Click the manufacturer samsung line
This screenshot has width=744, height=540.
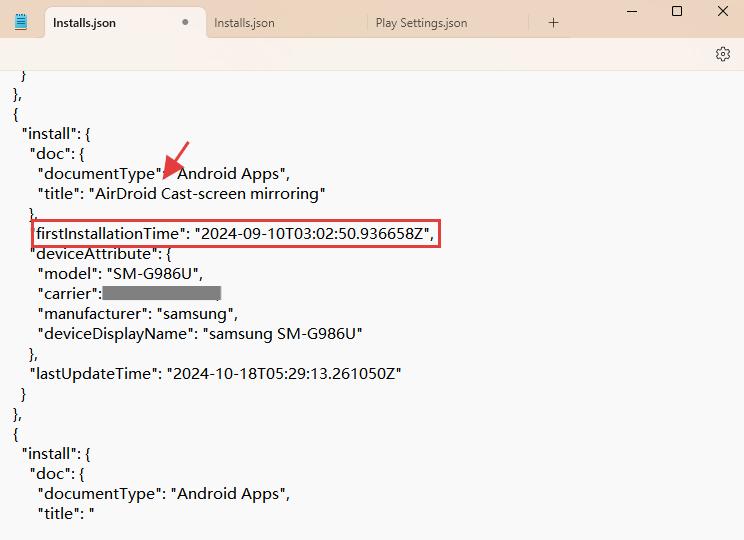coord(138,314)
